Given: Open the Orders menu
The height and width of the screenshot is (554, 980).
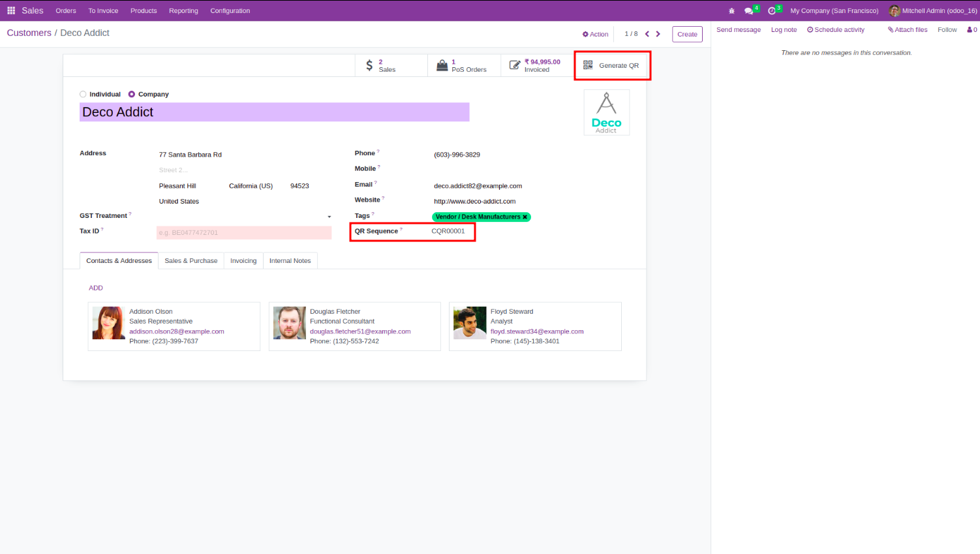Looking at the screenshot, I should (66, 10).
